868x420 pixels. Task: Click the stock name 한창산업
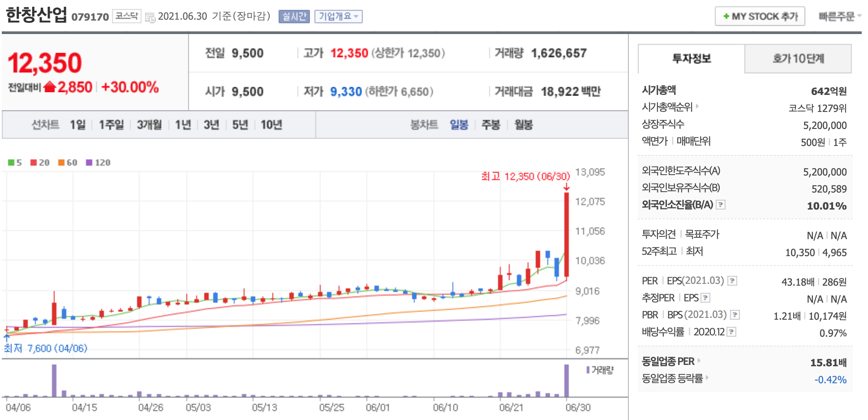click(x=36, y=15)
